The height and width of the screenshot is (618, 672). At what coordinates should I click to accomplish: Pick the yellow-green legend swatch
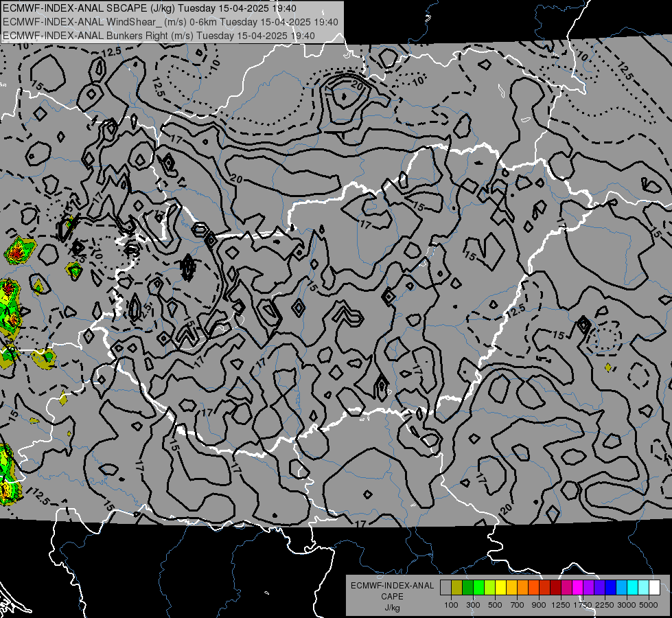490,588
